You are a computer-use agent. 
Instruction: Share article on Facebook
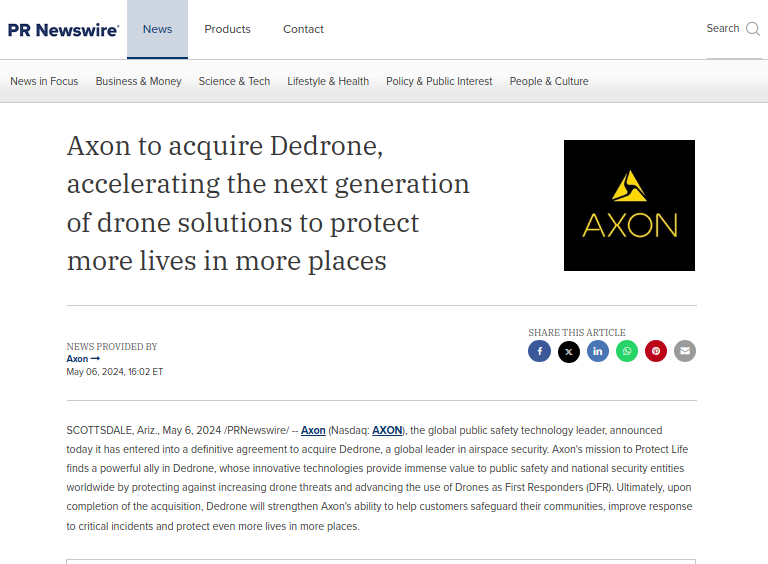(539, 351)
